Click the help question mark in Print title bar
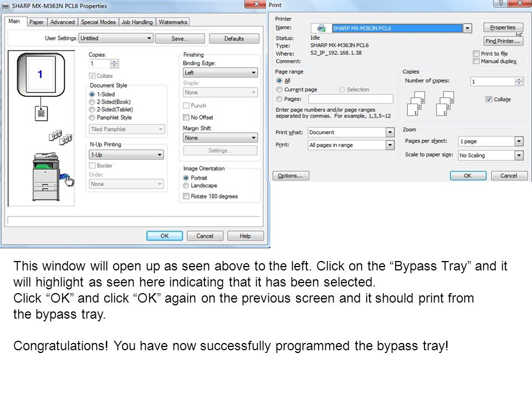Image resolution: width=532 pixels, height=399 pixels. [x=501, y=4]
